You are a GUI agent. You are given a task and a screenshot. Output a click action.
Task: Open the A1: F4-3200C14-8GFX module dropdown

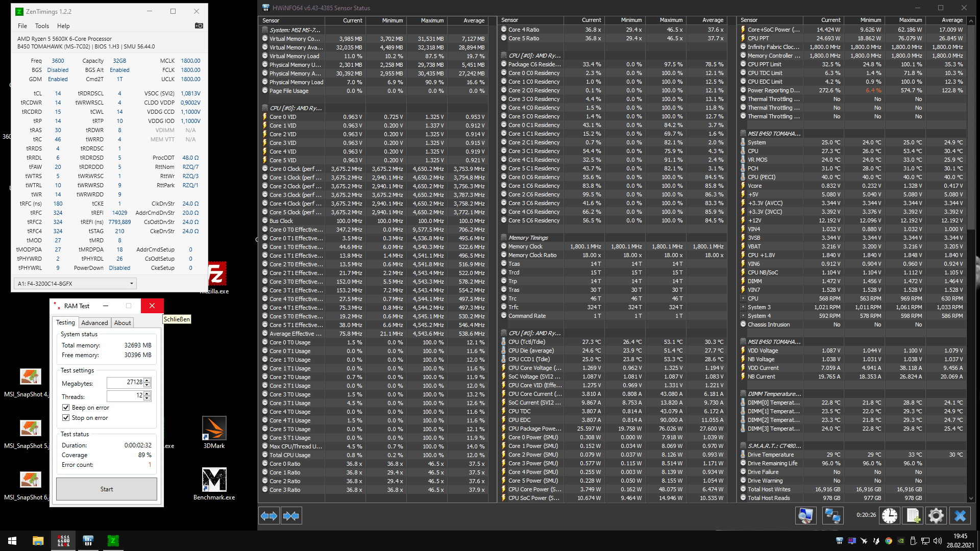pos(75,283)
